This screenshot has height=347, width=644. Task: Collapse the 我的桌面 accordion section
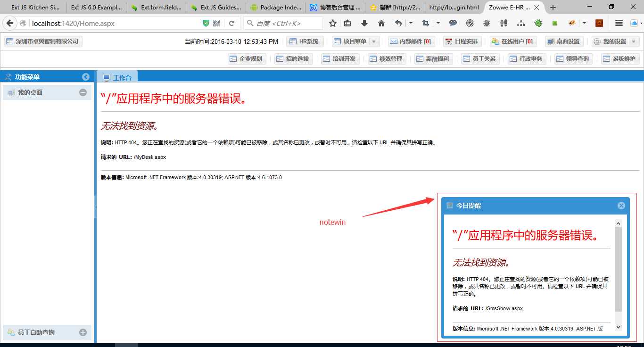pyautogui.click(x=83, y=92)
